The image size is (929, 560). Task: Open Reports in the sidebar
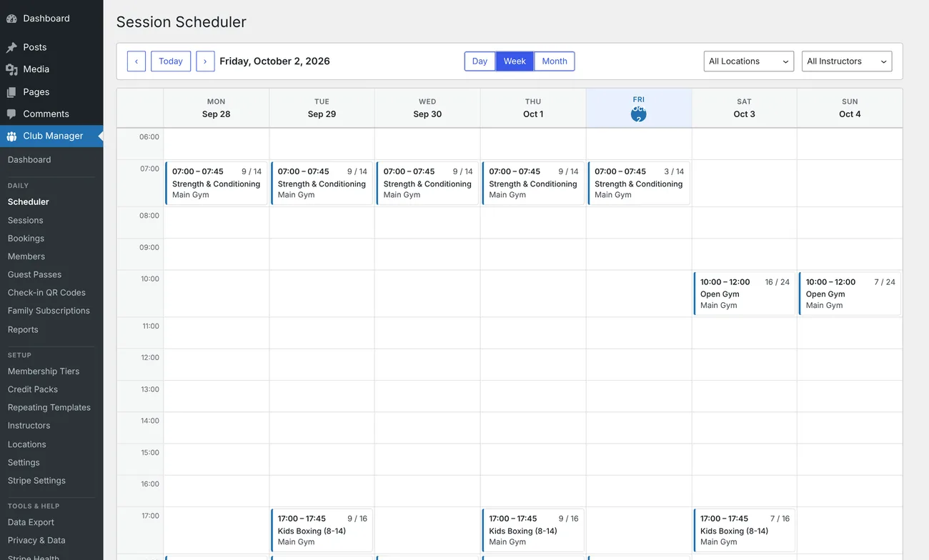tap(23, 329)
